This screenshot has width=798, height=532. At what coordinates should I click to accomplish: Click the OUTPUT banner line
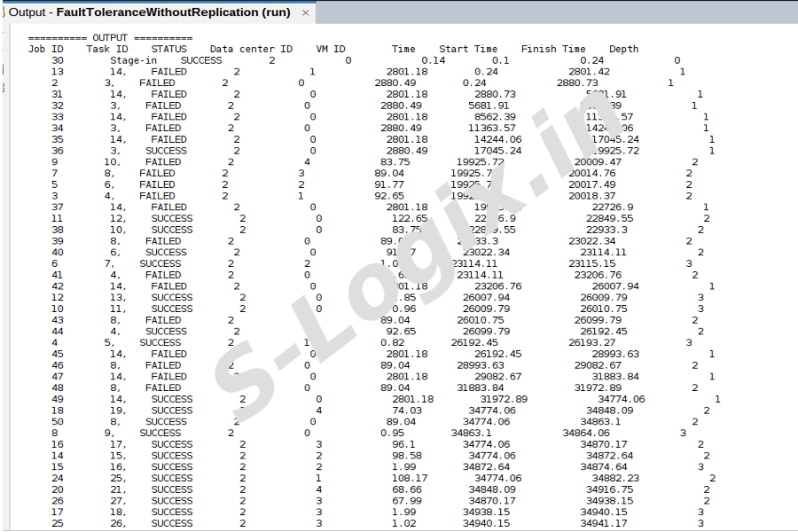[x=110, y=38]
